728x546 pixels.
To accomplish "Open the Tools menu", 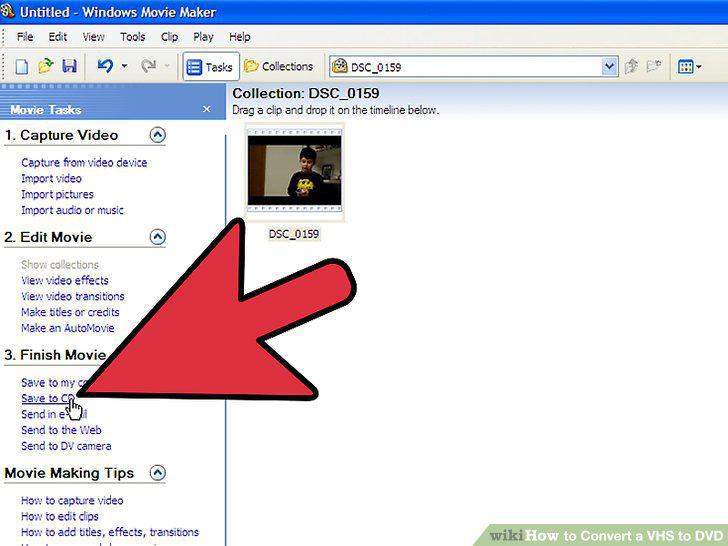I will click(x=132, y=37).
